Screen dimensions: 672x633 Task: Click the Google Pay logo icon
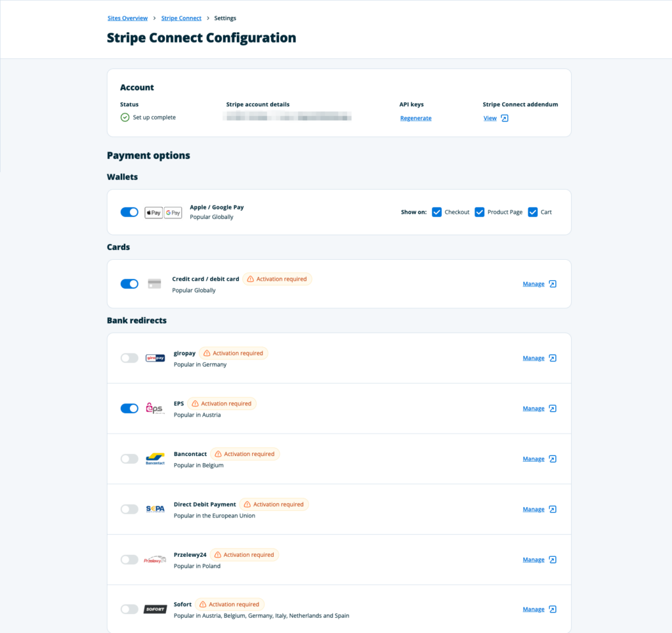point(173,213)
